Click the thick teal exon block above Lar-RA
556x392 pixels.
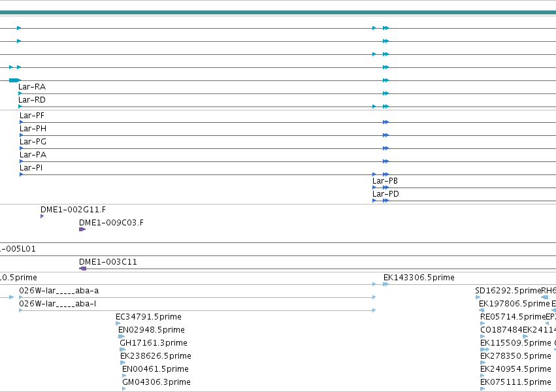pyautogui.click(x=14, y=80)
